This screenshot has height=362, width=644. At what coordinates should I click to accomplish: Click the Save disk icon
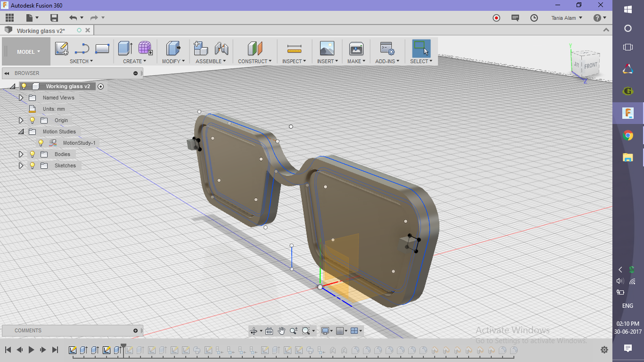(x=54, y=18)
